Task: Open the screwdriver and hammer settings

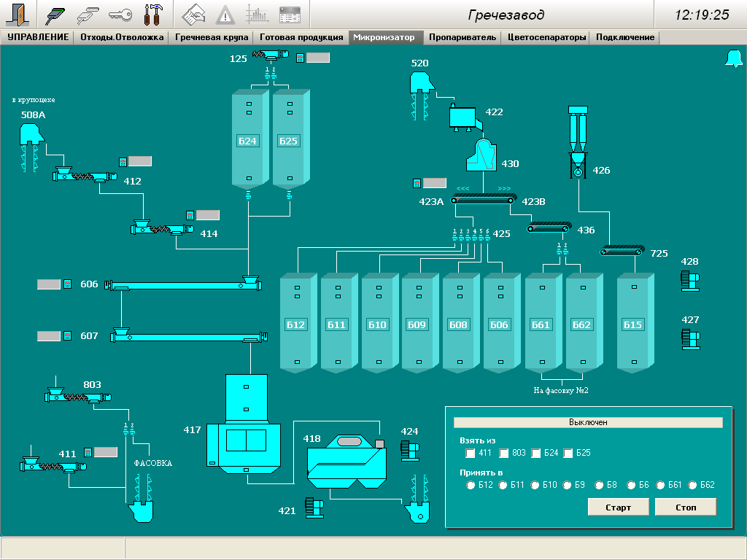Action: coord(153,15)
